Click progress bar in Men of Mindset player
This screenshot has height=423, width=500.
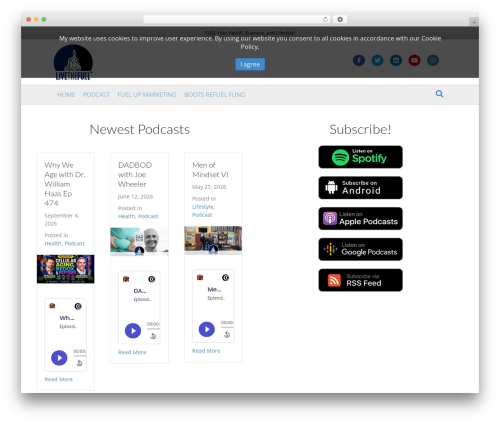pyautogui.click(x=227, y=327)
